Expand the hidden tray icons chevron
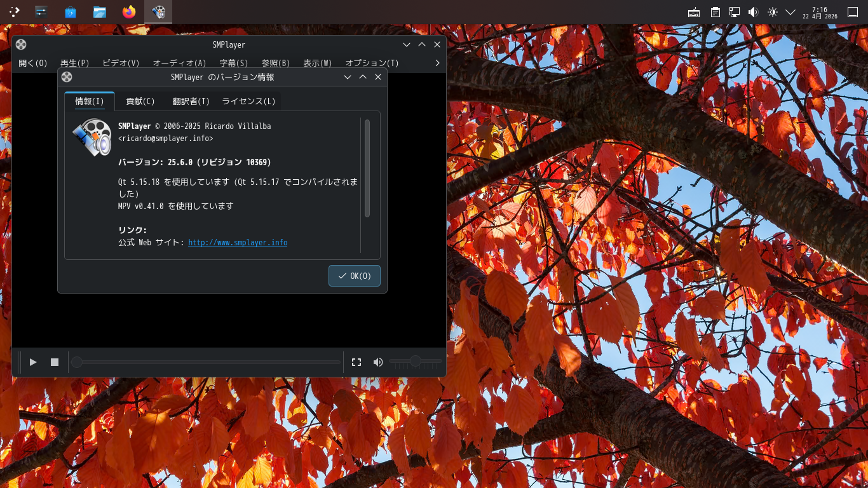The height and width of the screenshot is (488, 868). pyautogui.click(x=790, y=11)
